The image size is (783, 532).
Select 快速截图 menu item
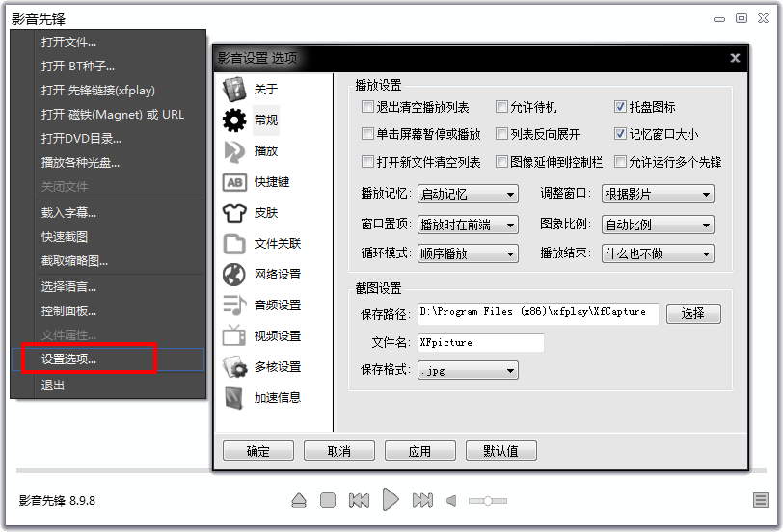point(108,236)
